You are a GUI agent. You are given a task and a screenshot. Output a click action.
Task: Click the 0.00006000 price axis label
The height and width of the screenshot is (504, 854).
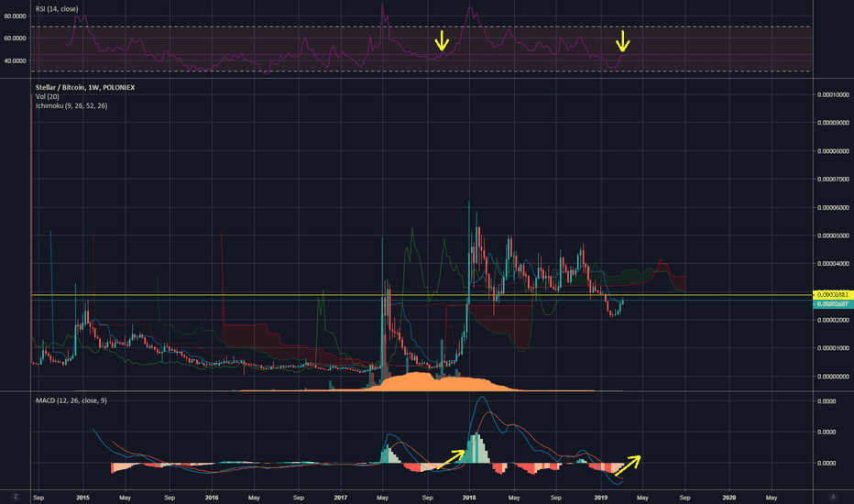click(833, 208)
